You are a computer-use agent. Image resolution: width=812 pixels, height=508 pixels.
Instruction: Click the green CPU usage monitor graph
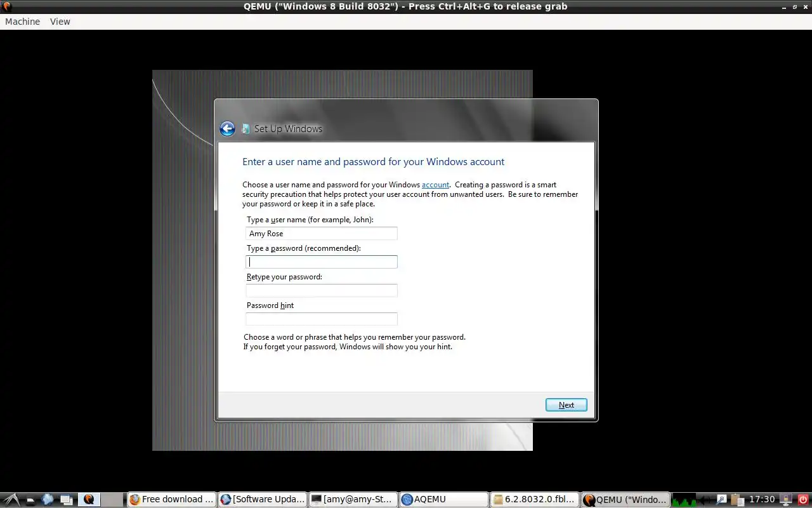[x=684, y=500]
